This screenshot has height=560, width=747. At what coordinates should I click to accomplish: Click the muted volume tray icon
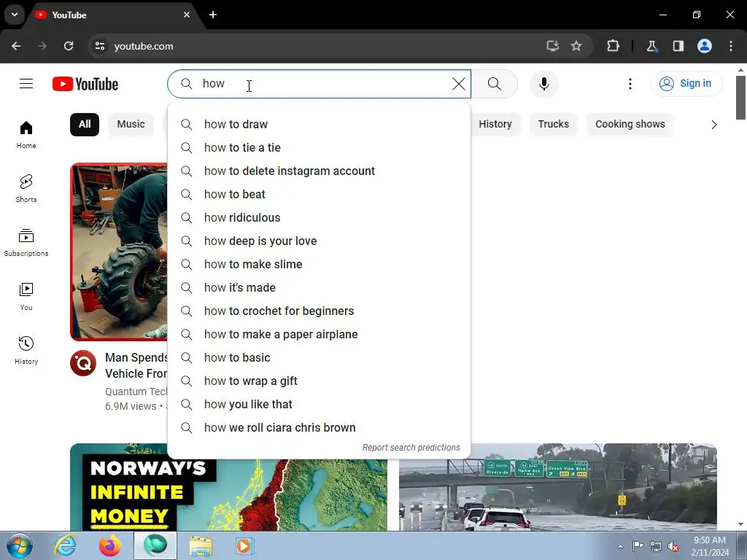click(673, 546)
